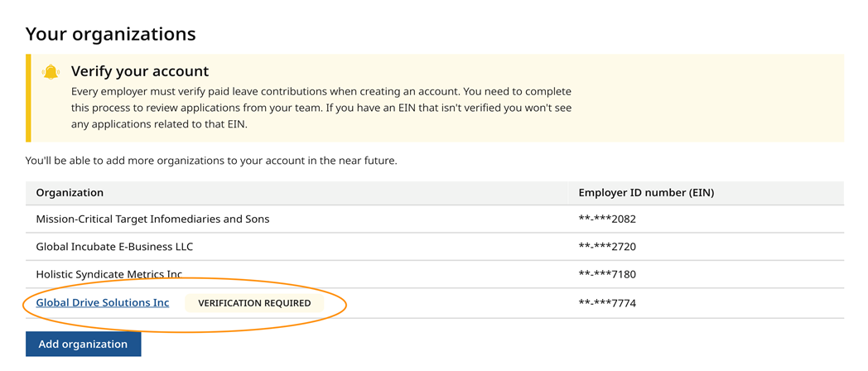Select the VERIFICATION REQUIRED tag
This screenshot has height=371, width=868.
(x=254, y=303)
